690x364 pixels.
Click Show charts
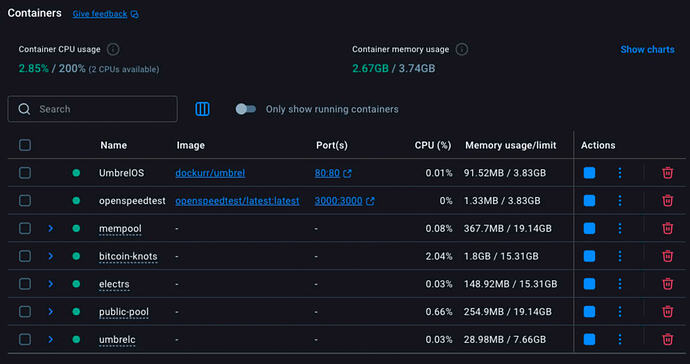[x=647, y=49]
